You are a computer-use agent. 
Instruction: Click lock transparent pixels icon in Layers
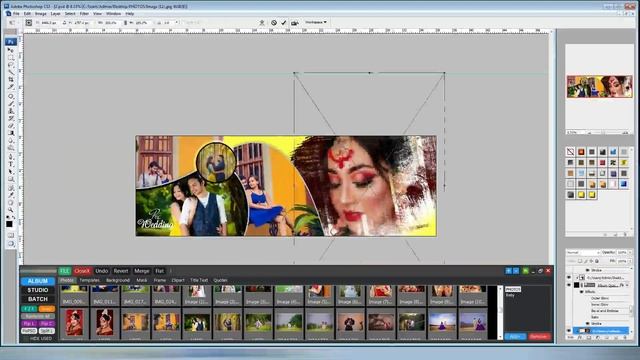(x=580, y=261)
